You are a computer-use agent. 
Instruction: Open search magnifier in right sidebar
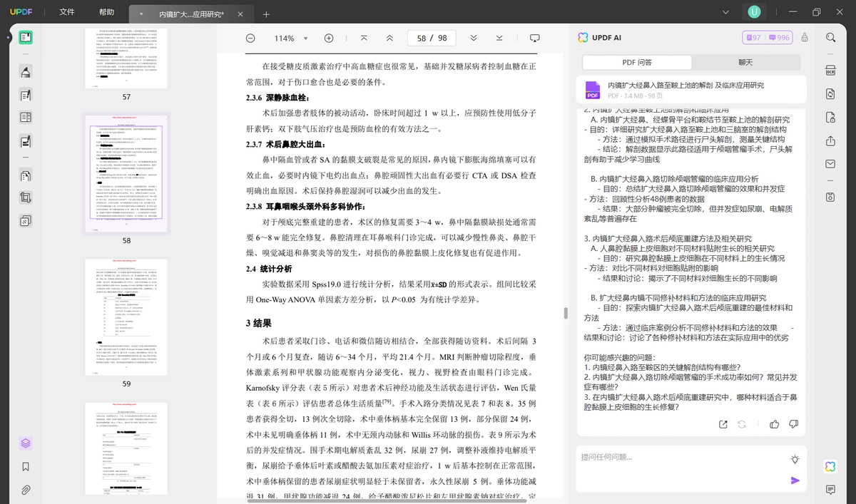click(x=830, y=38)
